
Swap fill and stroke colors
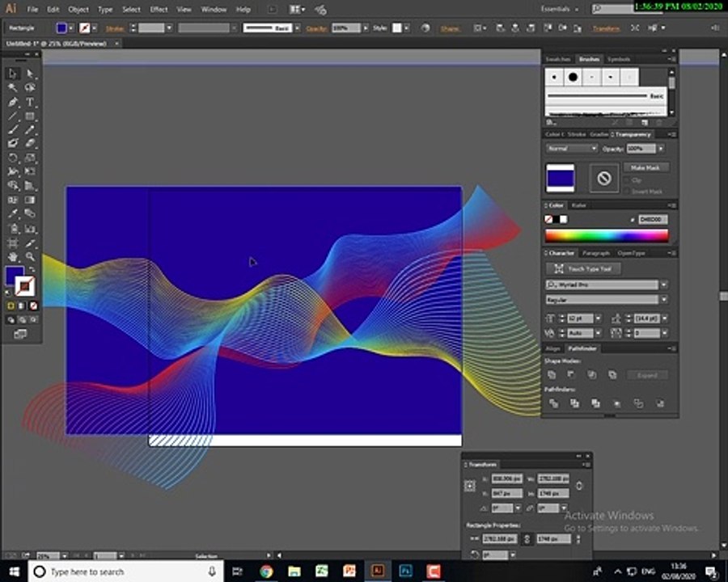click(x=32, y=269)
